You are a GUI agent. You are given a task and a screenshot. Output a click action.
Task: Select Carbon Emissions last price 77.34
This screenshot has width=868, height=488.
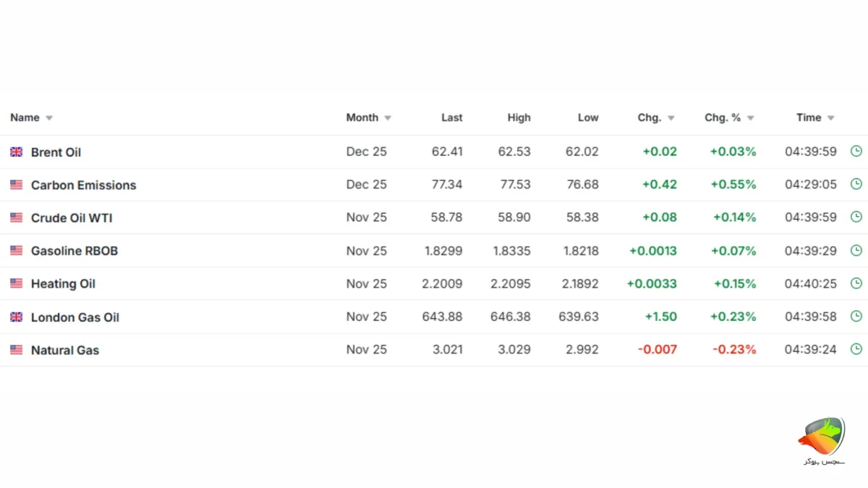point(447,184)
